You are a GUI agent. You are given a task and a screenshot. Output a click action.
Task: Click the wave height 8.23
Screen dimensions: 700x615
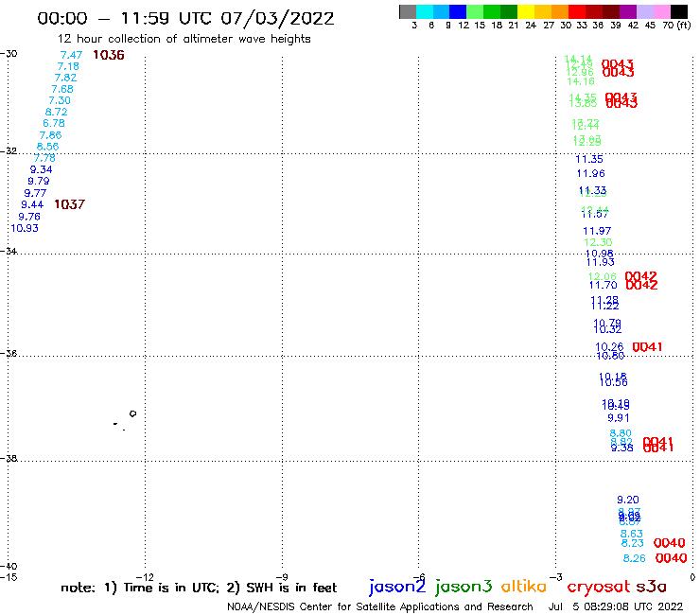tap(633, 543)
